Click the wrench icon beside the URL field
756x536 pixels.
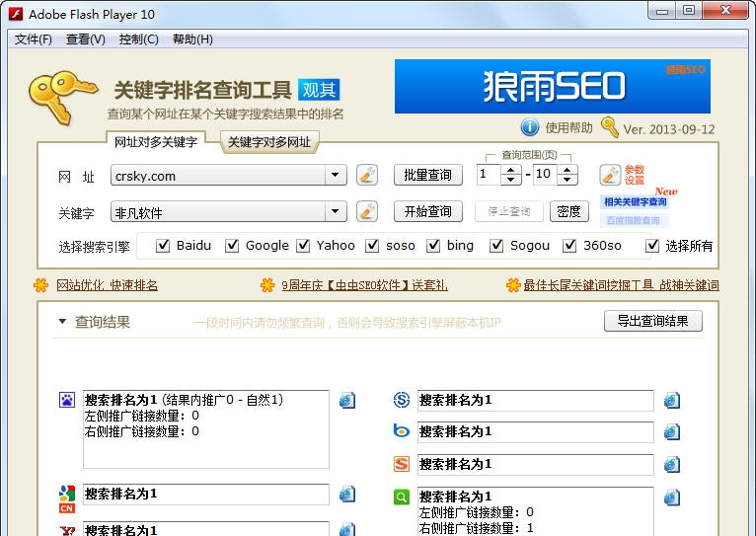(x=367, y=175)
